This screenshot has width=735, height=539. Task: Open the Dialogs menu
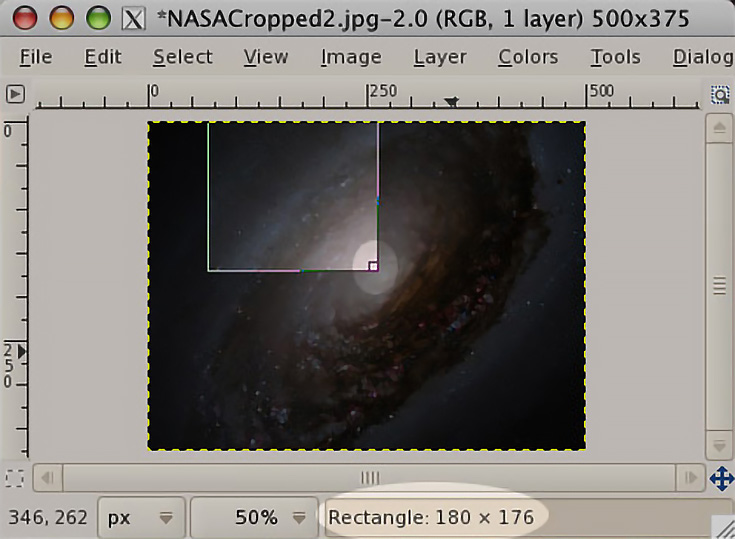(x=703, y=57)
